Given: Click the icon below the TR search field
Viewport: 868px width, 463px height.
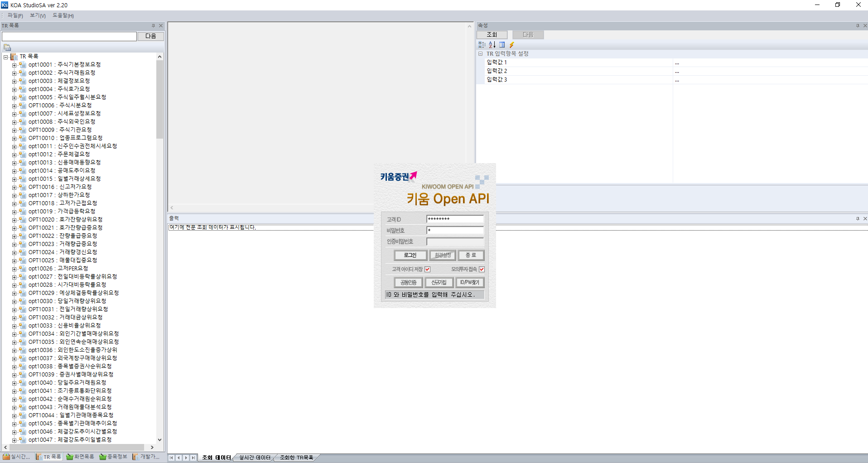Looking at the screenshot, I should point(7,47).
